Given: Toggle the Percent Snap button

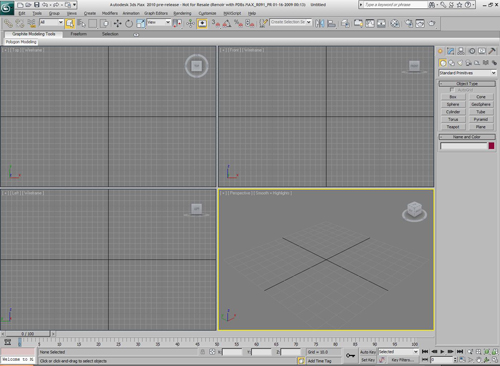Looking at the screenshot, I should [238, 23].
